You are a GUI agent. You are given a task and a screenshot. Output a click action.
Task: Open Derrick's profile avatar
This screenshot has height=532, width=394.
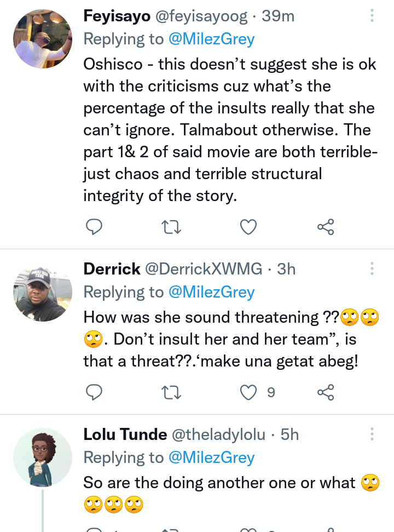[43, 292]
